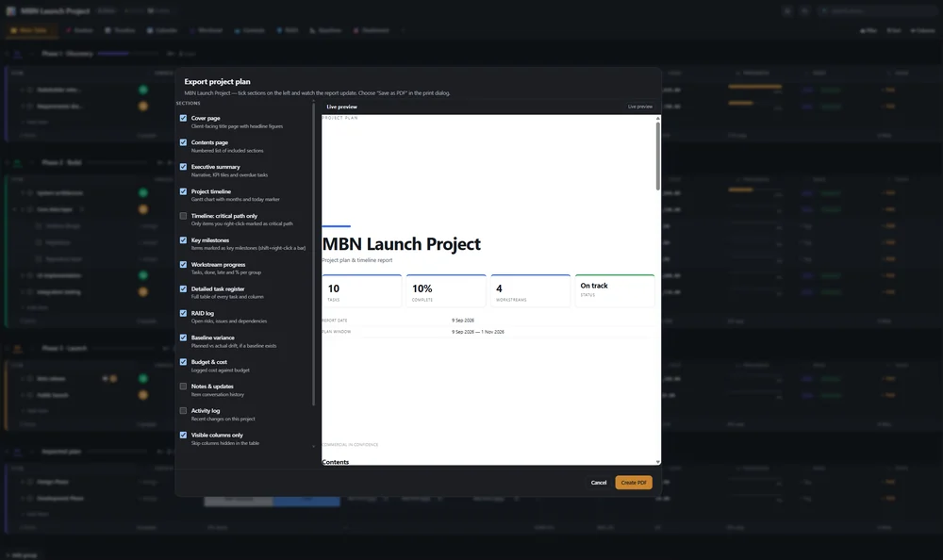Click plan window 9 Sep 2026 — 1 Nov 2026
The height and width of the screenshot is (560, 943).
click(478, 332)
